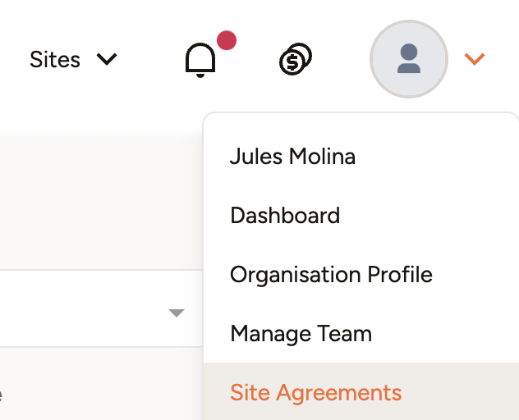
Task: Click the word Profile in Organisation Profile
Action: click(x=400, y=275)
